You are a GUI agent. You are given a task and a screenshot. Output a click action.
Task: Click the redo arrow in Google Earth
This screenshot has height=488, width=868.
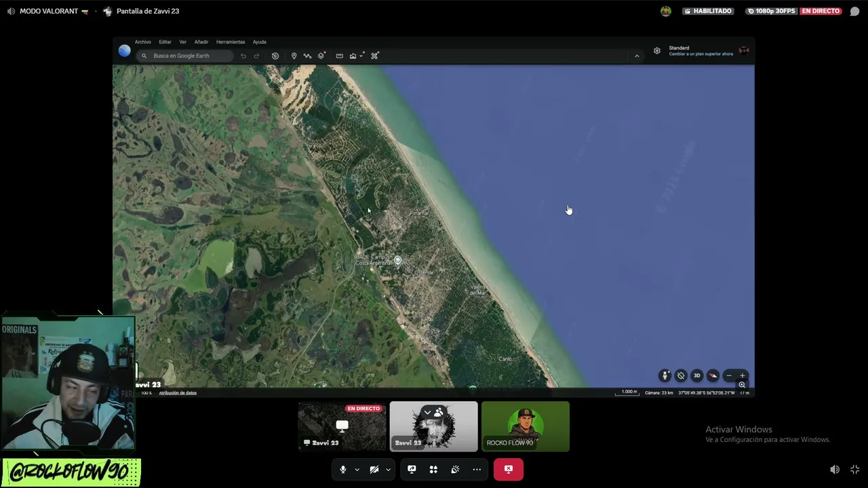256,56
